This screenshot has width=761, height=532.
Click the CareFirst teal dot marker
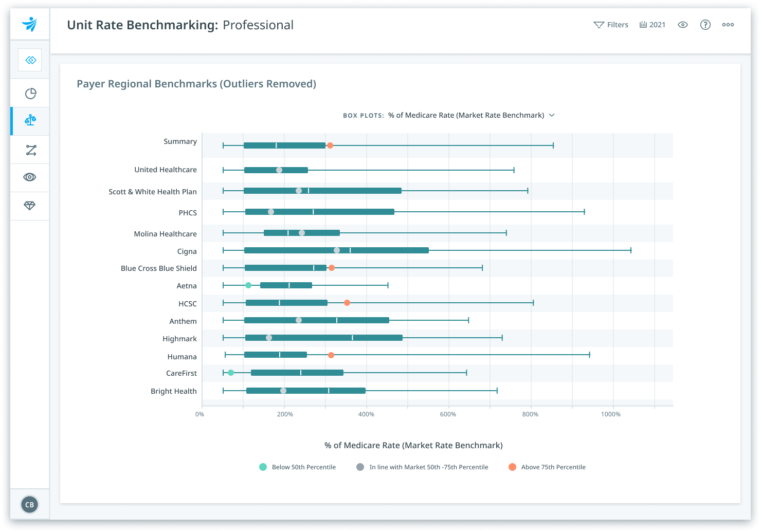[x=231, y=373]
